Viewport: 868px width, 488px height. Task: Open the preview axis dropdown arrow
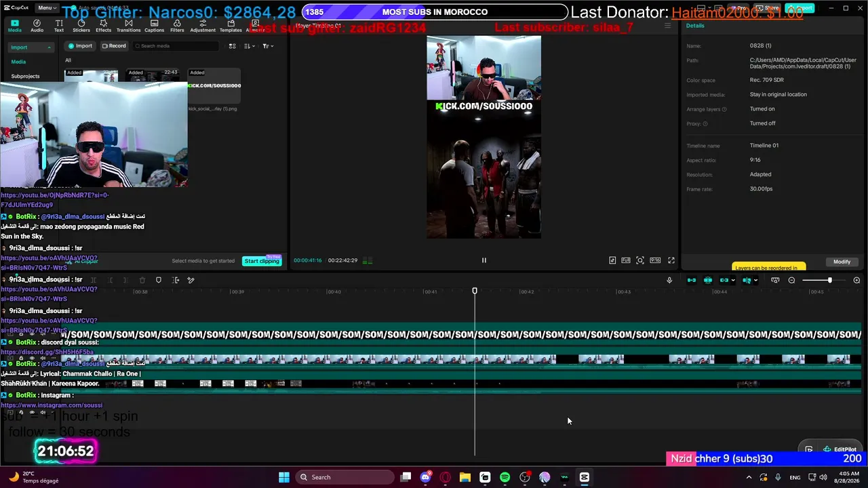click(x=755, y=280)
